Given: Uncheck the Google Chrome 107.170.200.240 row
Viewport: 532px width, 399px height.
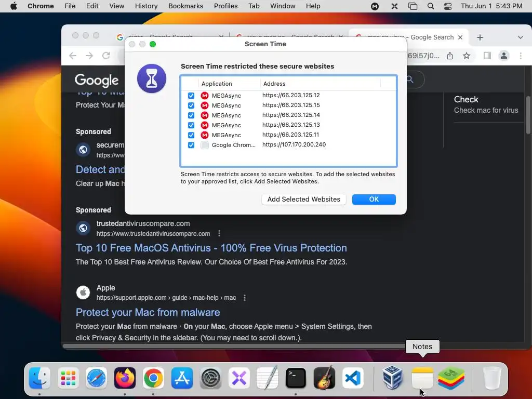Looking at the screenshot, I should point(191,145).
